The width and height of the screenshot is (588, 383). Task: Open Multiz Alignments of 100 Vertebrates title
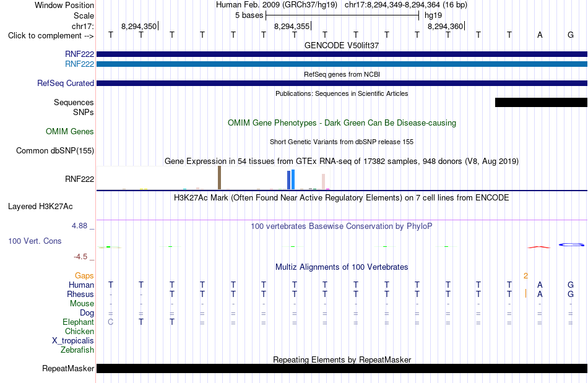pyautogui.click(x=342, y=267)
